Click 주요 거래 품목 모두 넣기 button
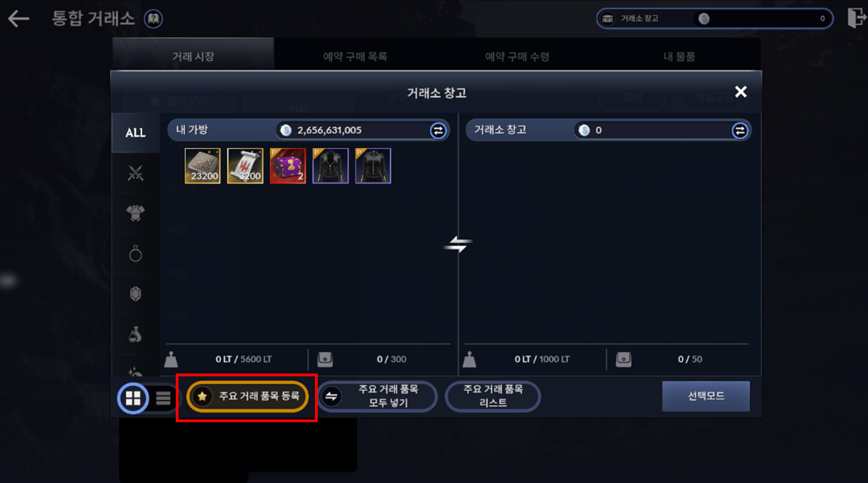This screenshot has width=868, height=483. coord(377,397)
